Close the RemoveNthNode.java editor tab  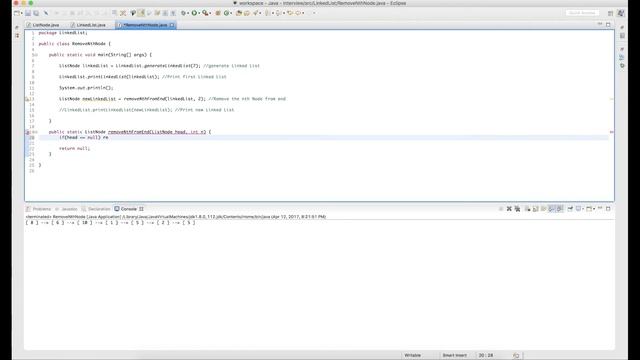click(172, 25)
